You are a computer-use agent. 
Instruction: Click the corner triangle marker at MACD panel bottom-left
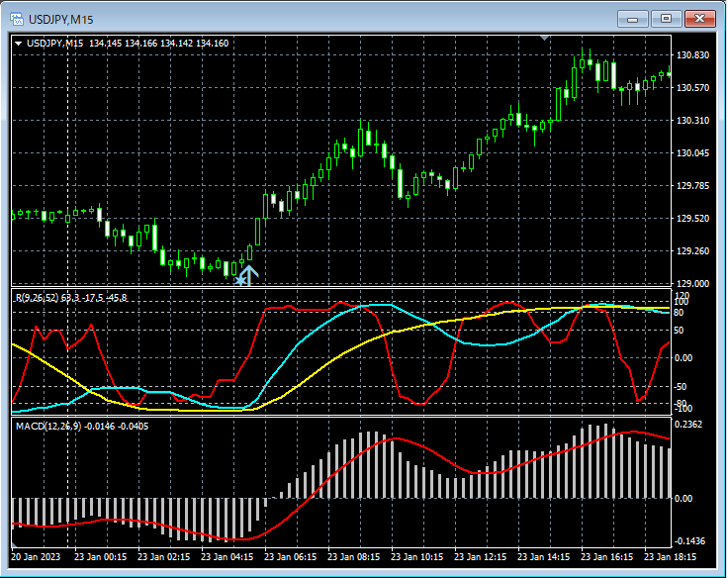(x=14, y=544)
